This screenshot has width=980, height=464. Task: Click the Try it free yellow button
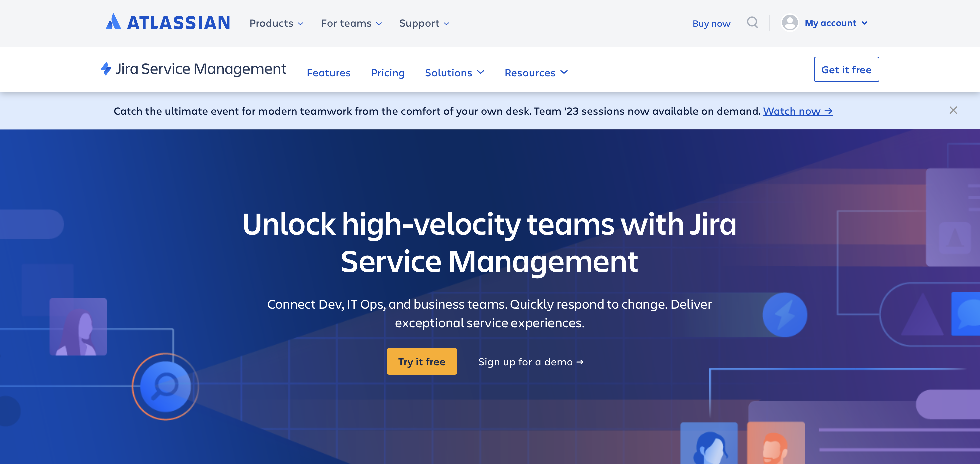421,361
